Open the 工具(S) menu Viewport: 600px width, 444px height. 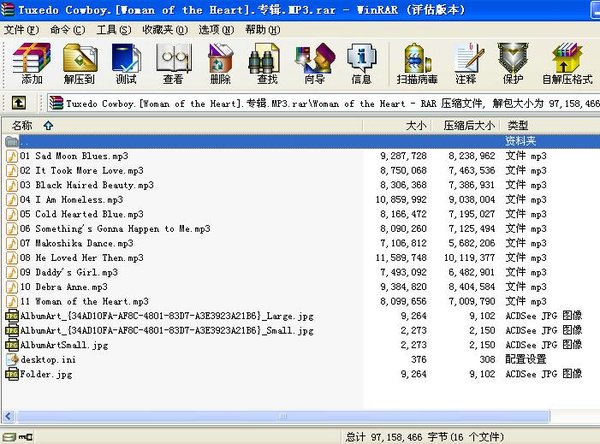coord(114,30)
